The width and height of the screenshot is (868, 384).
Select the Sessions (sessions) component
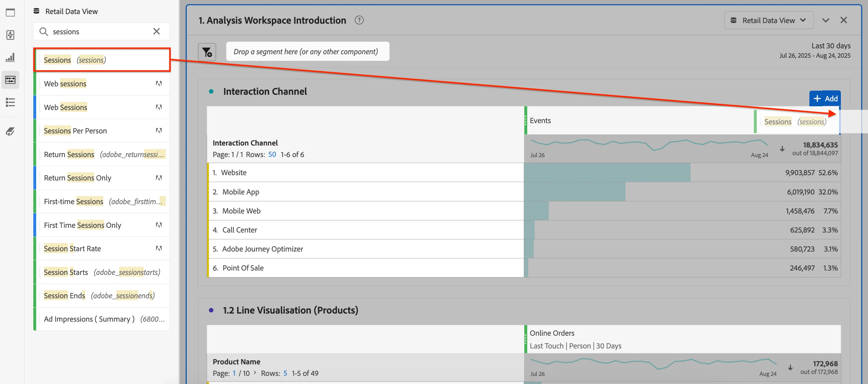[102, 60]
